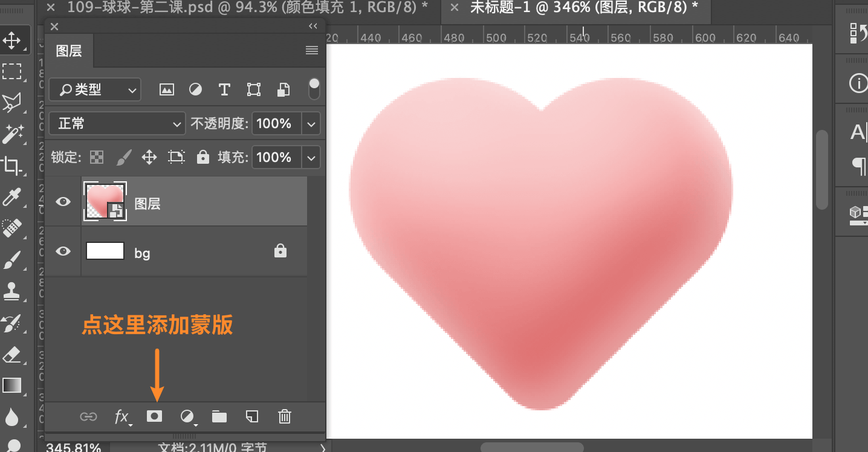Open the 正常 blend mode dropdown
The width and height of the screenshot is (868, 452).
coord(117,124)
